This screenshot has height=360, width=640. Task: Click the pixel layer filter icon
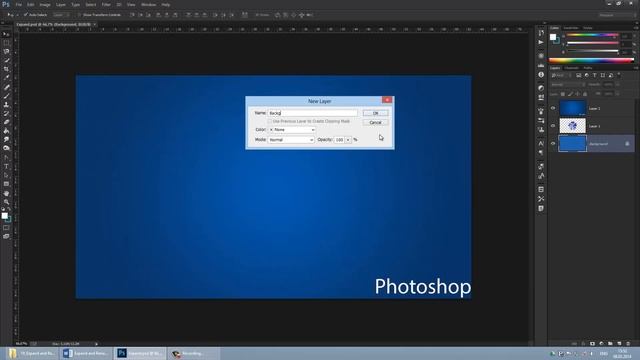[578, 76]
